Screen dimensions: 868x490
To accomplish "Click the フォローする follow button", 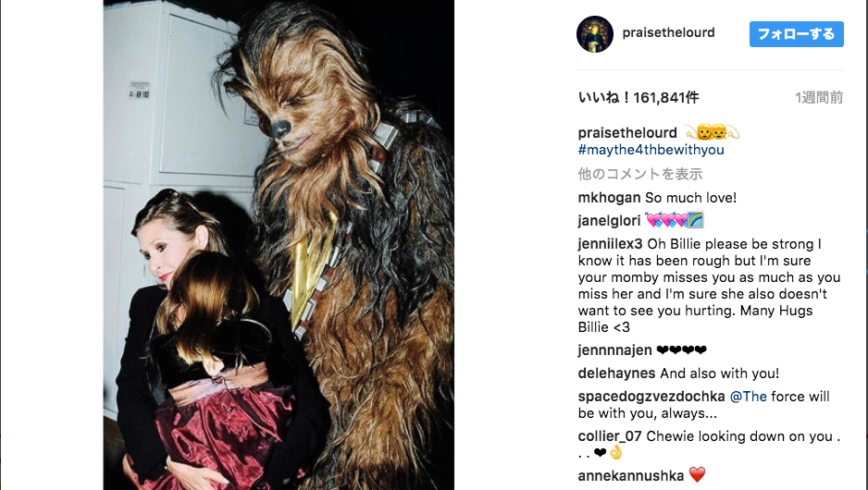I will (x=796, y=34).
